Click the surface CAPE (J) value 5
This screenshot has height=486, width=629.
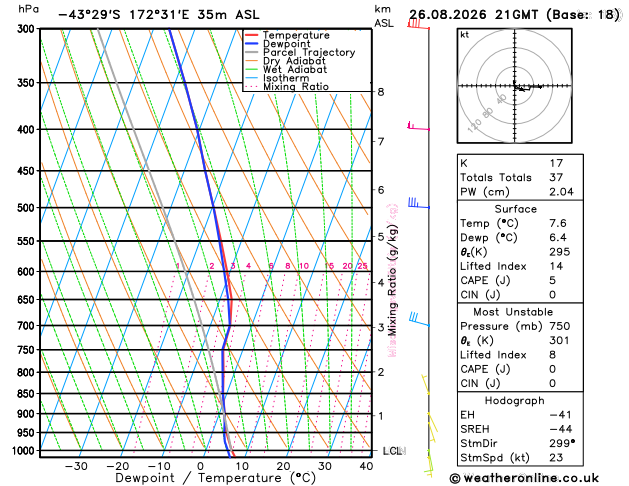tap(553, 280)
